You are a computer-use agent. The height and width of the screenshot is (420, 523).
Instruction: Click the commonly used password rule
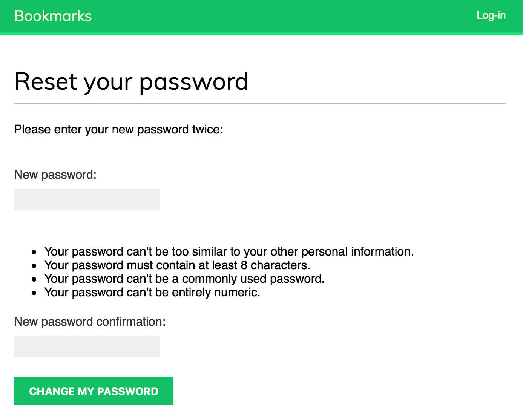[184, 279]
